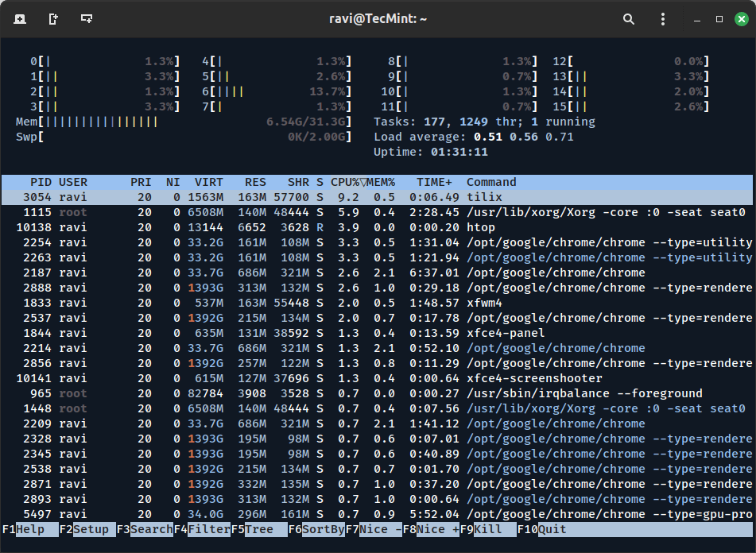The width and height of the screenshot is (756, 553).
Task: Open F2 Setup in htop
Action: [87, 529]
